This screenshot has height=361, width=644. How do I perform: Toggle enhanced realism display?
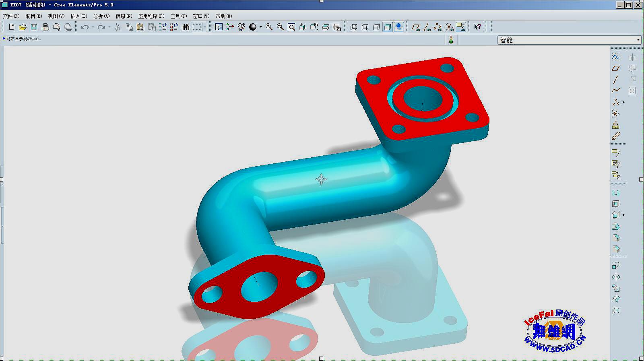398,27
